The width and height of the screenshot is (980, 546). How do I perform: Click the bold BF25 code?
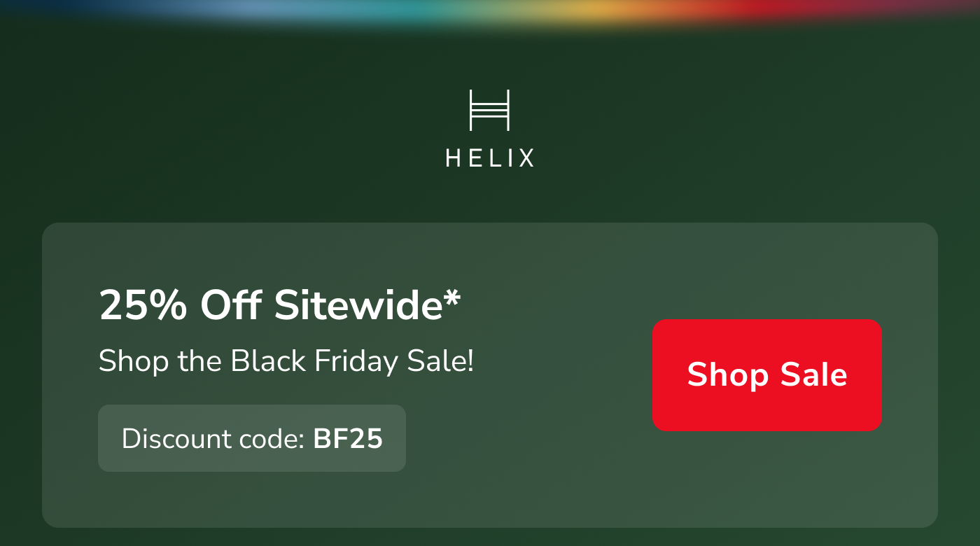[348, 439]
